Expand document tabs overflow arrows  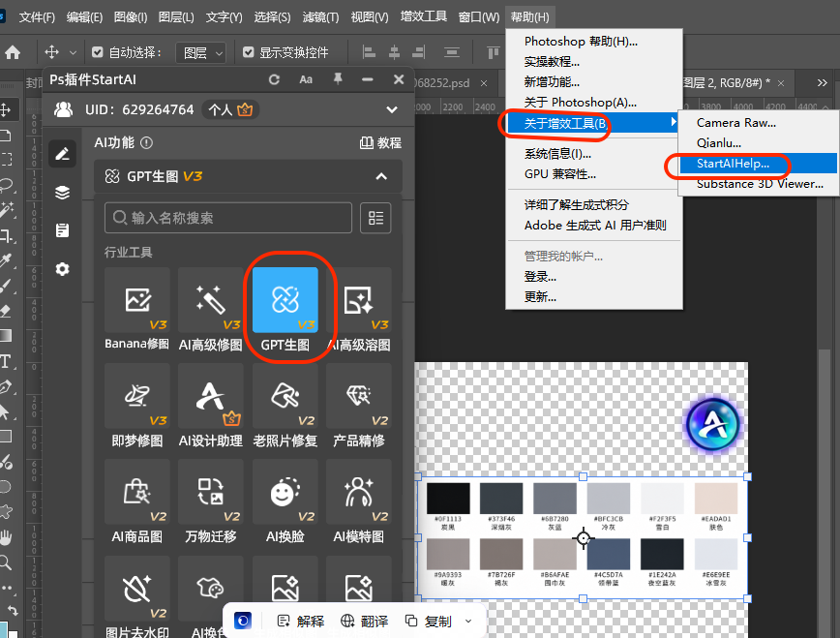point(823,83)
